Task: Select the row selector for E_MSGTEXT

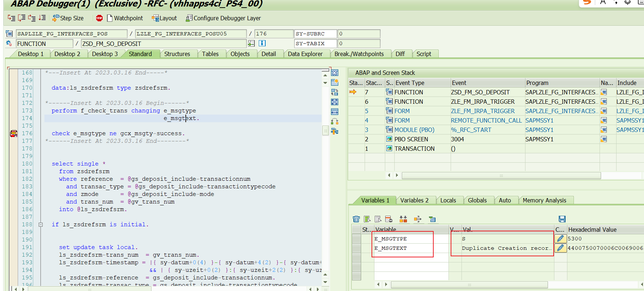Action: click(x=356, y=248)
